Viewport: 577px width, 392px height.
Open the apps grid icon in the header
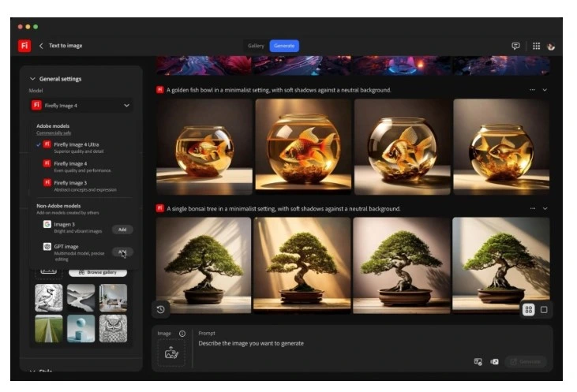[536, 46]
